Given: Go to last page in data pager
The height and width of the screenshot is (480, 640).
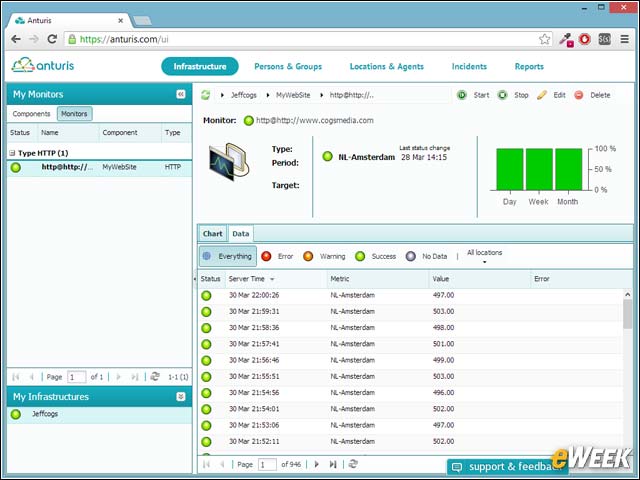Looking at the screenshot, I should pyautogui.click(x=333, y=464).
